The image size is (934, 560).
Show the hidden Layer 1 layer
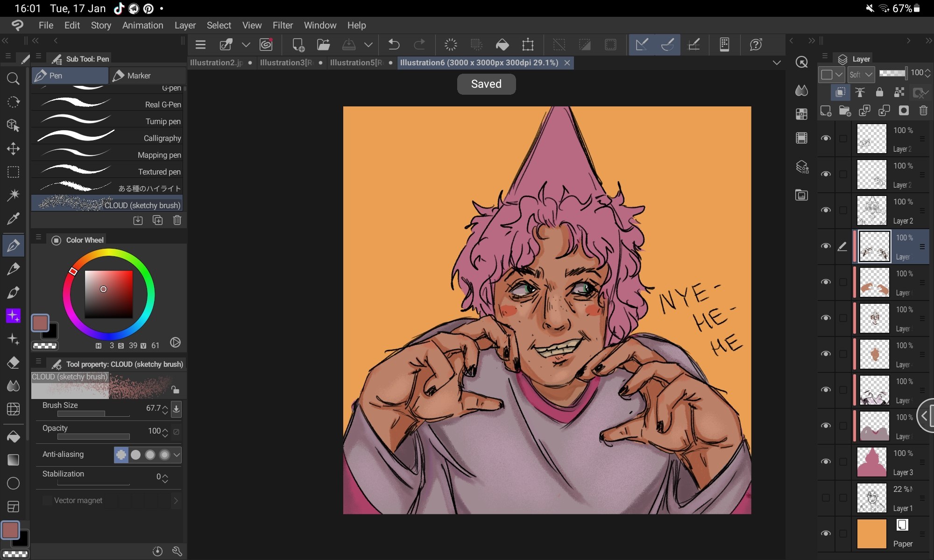tap(826, 497)
